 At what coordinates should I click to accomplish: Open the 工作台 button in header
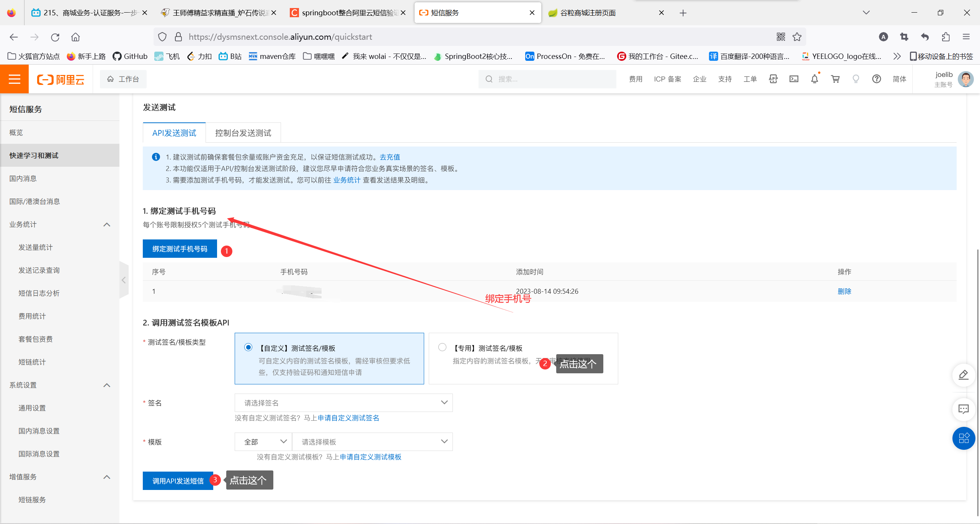tap(123, 79)
